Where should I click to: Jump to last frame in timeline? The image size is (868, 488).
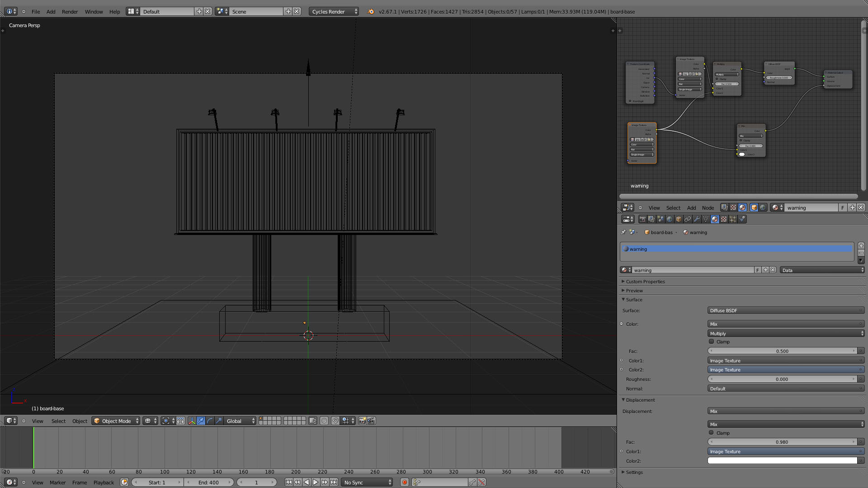(334, 482)
